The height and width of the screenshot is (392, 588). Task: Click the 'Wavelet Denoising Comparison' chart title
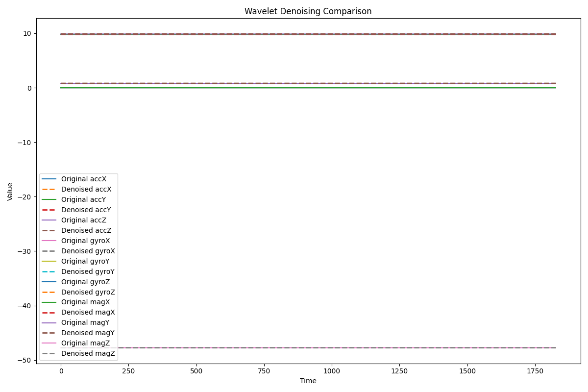click(308, 11)
